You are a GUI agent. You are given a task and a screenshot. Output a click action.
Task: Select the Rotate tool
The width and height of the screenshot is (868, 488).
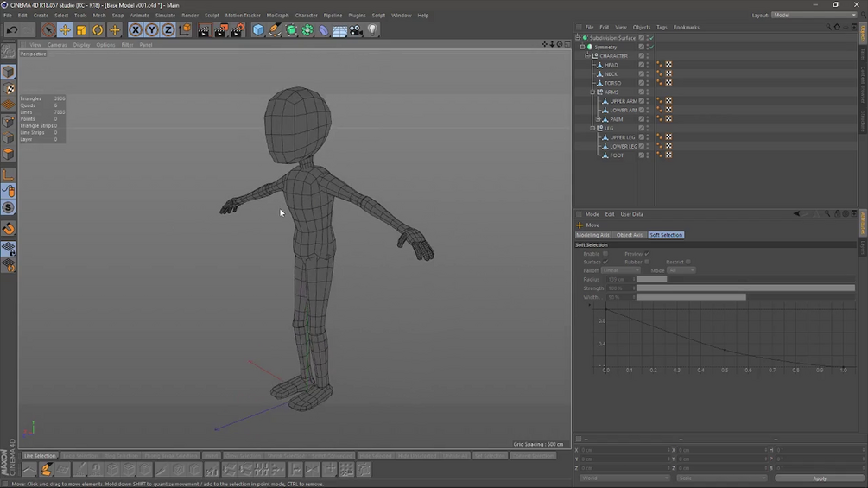[x=98, y=30]
